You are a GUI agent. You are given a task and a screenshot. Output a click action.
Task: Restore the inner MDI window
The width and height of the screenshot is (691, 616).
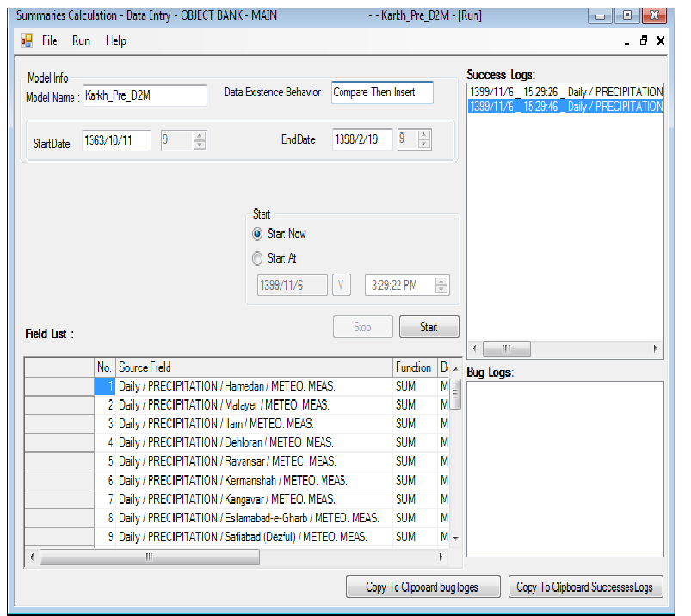point(644,40)
